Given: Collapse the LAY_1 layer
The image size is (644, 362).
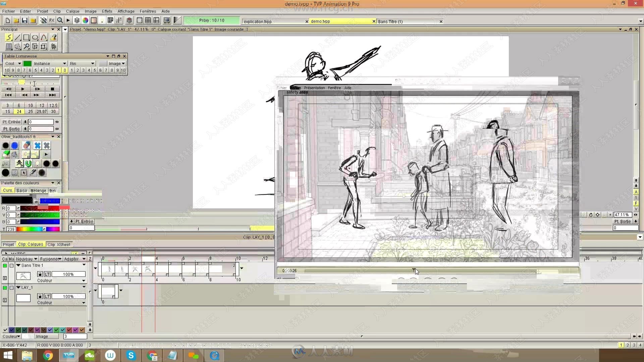Looking at the screenshot, I should (x=18, y=287).
